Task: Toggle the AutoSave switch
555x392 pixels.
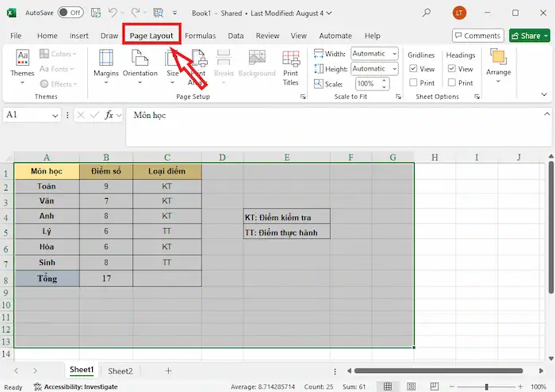Action: coord(71,13)
